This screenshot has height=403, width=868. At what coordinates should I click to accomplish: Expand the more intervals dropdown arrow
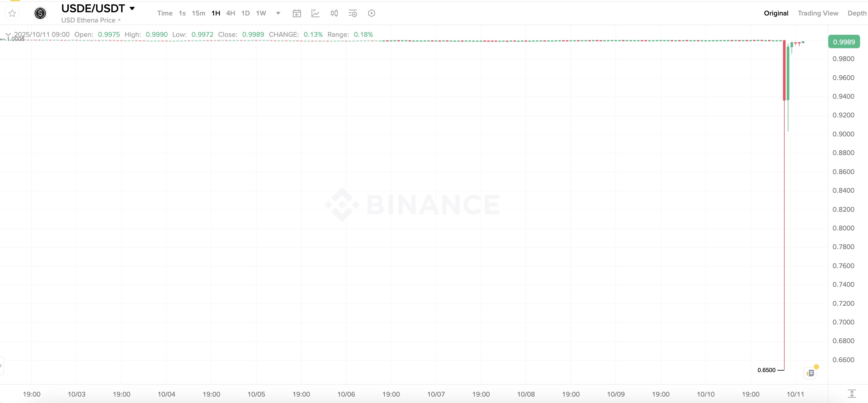pos(278,13)
